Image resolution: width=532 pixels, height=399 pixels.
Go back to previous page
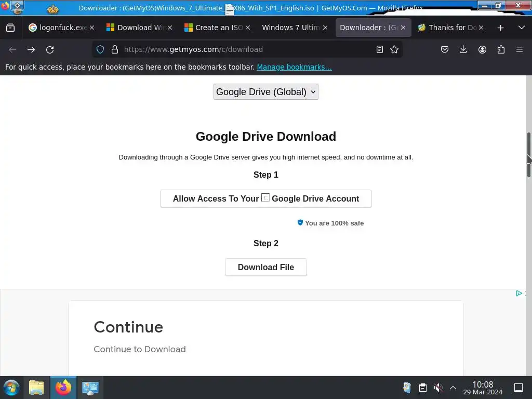[12, 49]
